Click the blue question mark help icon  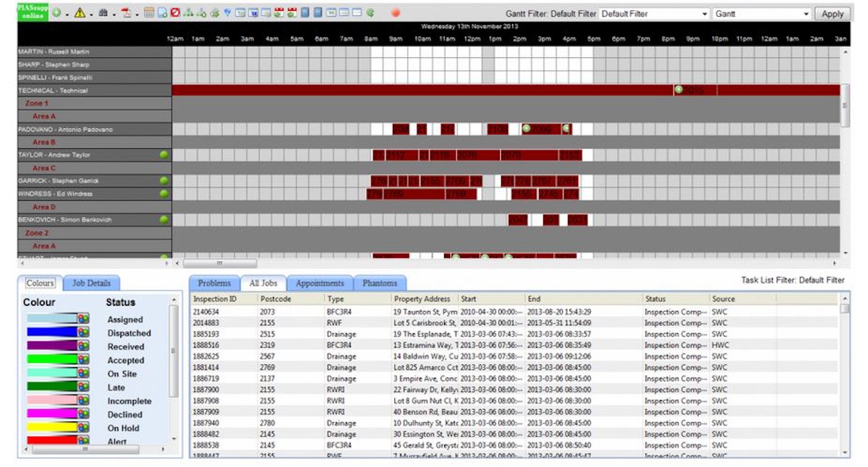pos(226,12)
